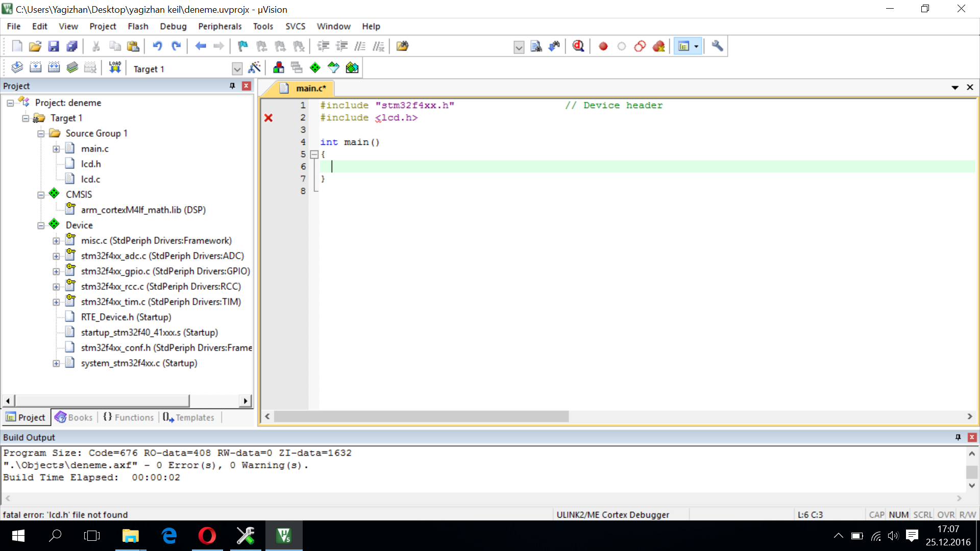This screenshot has height=551, width=980.
Task: Click the LOAD download to flash icon
Action: point(115,68)
